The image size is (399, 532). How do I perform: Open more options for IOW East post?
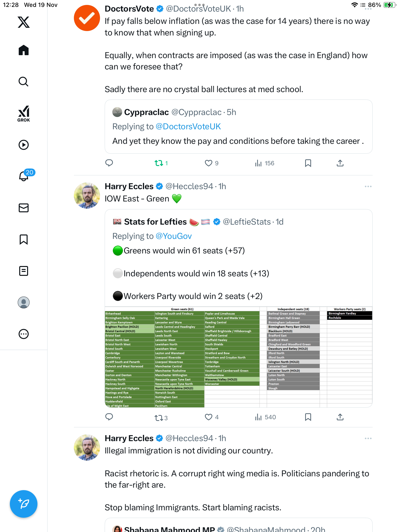(x=368, y=187)
